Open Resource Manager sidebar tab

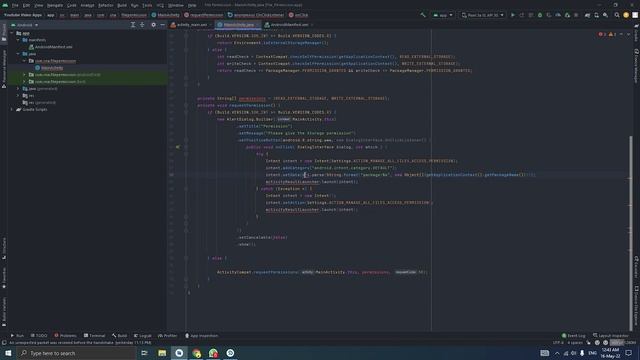click(x=4, y=69)
